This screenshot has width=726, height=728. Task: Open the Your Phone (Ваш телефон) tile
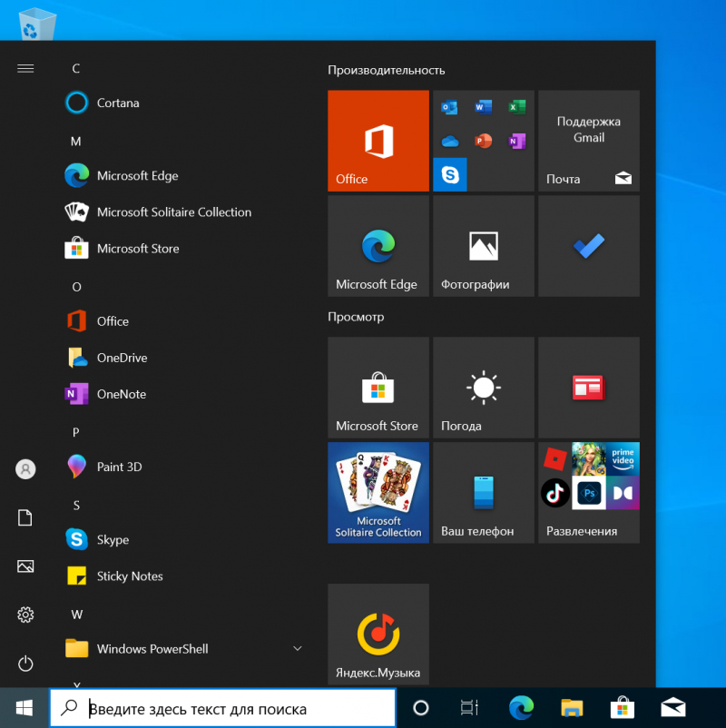483,492
